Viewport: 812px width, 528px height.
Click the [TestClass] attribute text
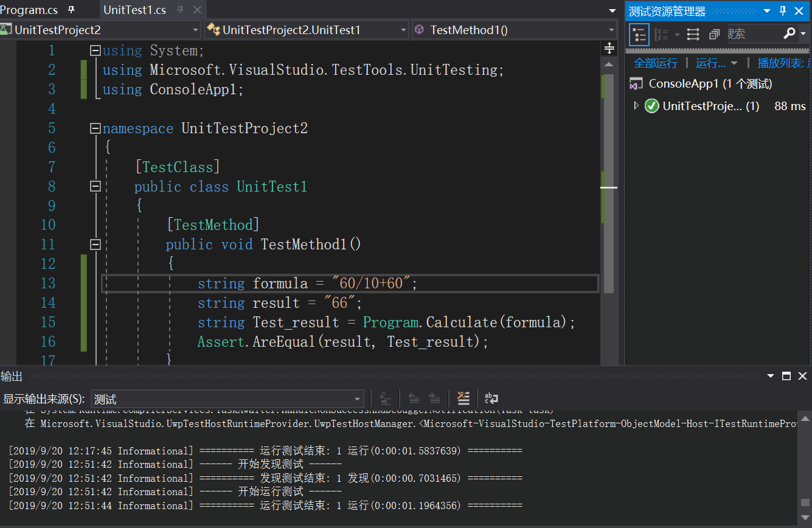coord(177,167)
